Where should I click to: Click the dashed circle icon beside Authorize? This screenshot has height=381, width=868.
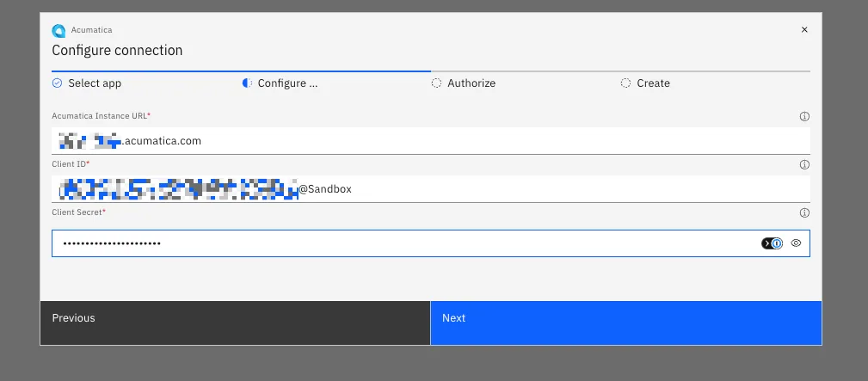pyautogui.click(x=436, y=83)
